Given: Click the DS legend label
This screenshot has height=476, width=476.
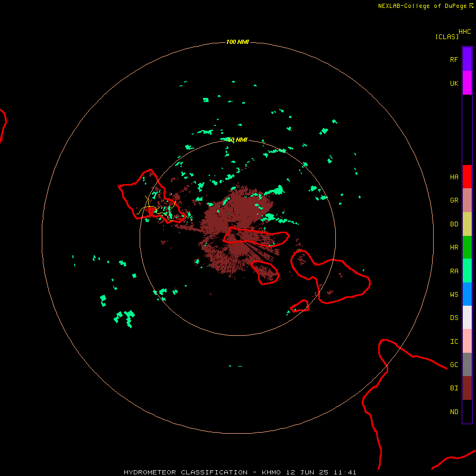Looking at the screenshot, I should (x=454, y=318).
